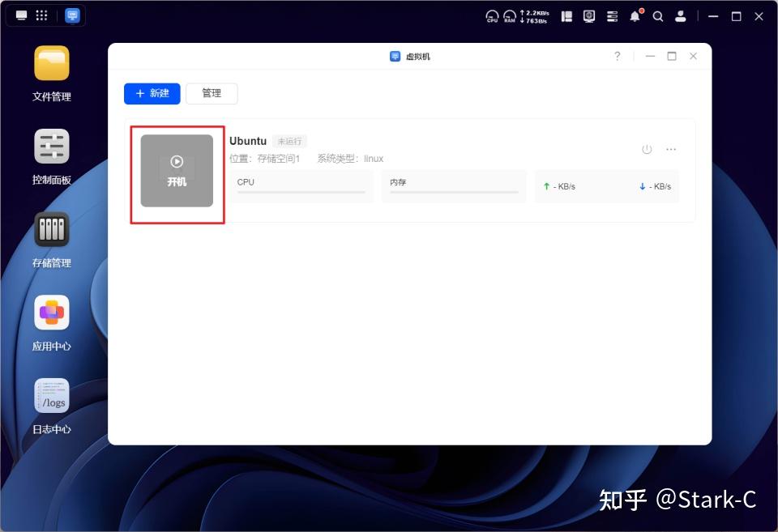
Task: Open the File Management (文件管理) desktop icon
Action: (x=52, y=63)
